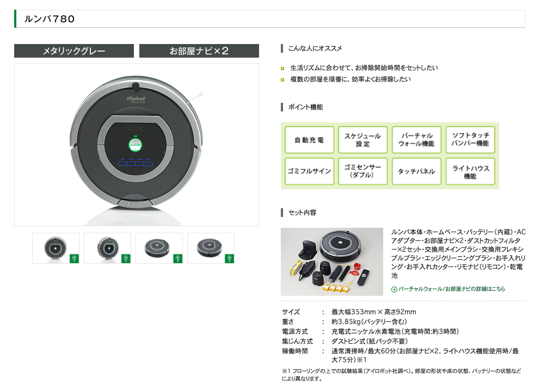Click the 自動充電 feature box
541x392 pixels.
309,140
